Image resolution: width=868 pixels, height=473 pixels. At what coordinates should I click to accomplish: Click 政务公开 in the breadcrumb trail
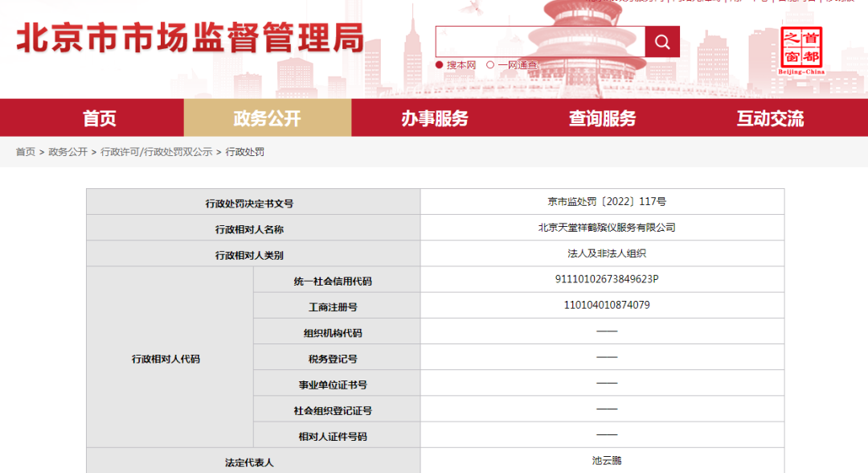point(68,152)
